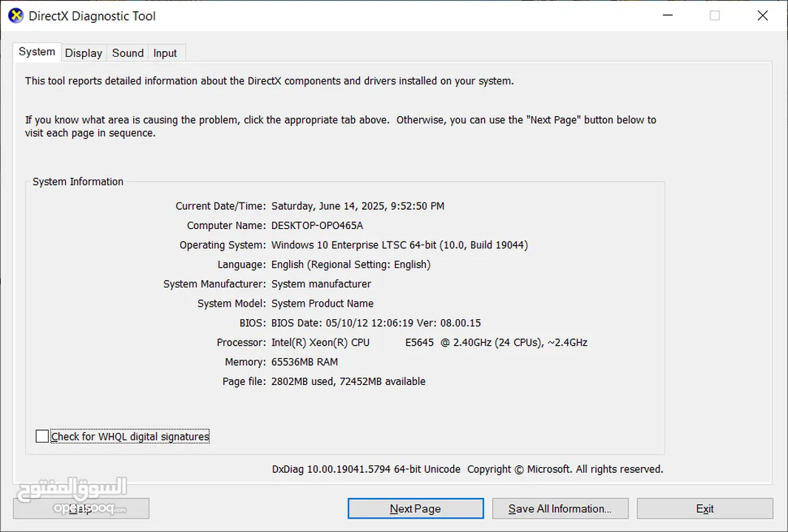Click Windows 10 Enterprise LTSC operating system value
The width and height of the screenshot is (788, 532).
[399, 245]
